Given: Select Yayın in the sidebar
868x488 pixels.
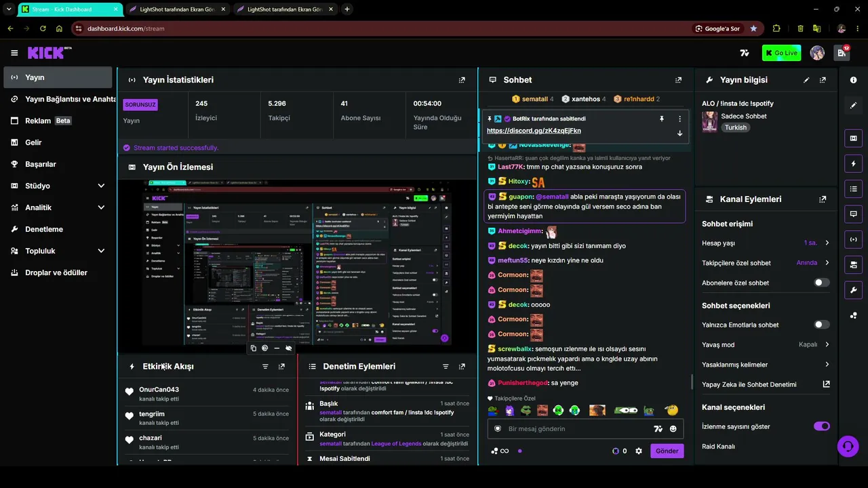Looking at the screenshot, I should (x=58, y=77).
